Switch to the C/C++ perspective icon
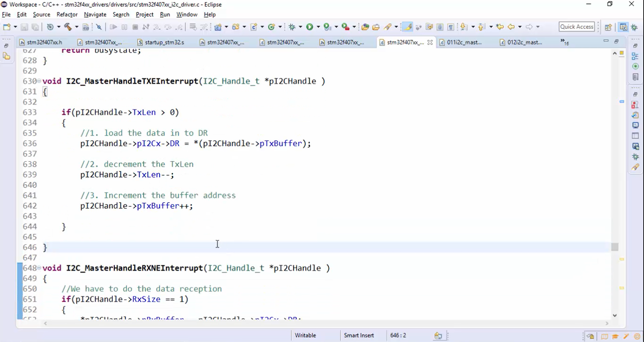 [624, 27]
